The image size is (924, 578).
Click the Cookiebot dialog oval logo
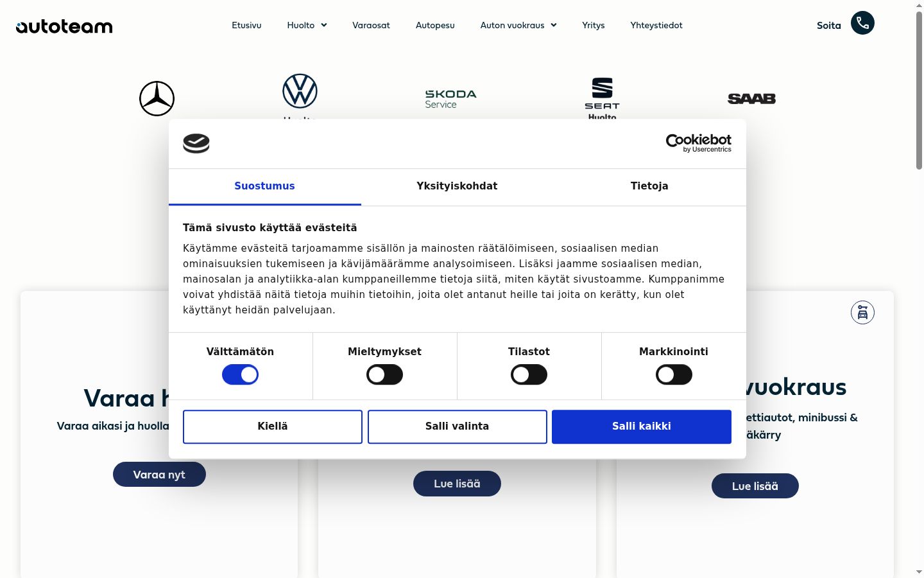pos(196,143)
